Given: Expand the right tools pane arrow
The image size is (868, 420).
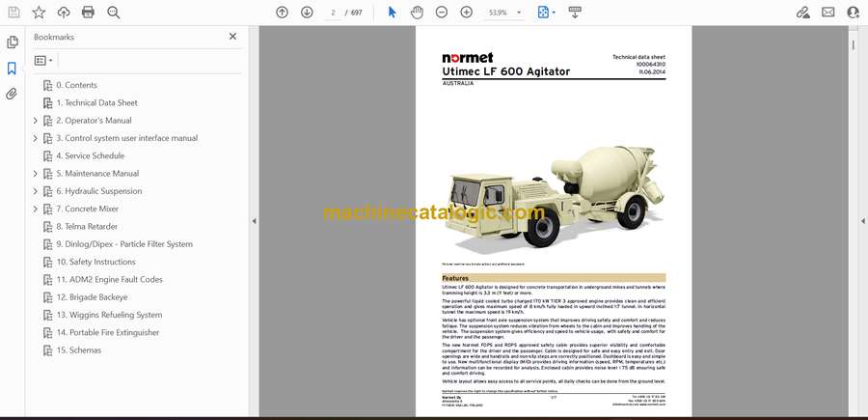Looking at the screenshot, I should pos(862,221).
